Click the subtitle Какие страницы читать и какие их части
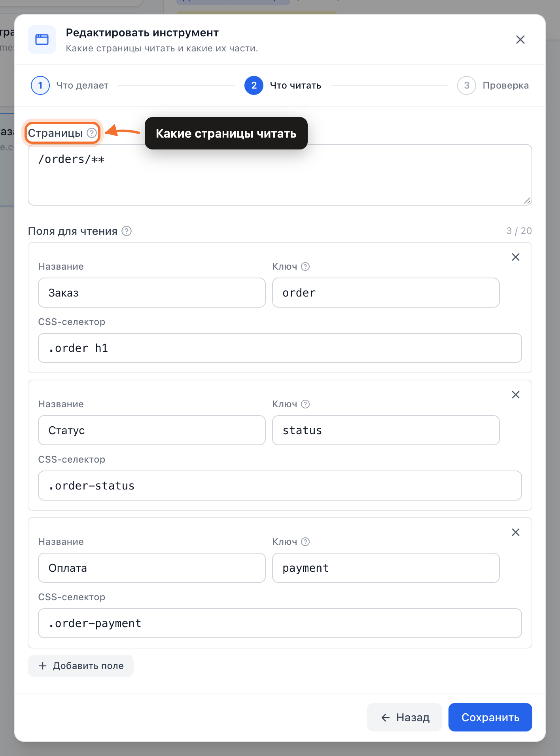560x756 pixels. pos(162,48)
